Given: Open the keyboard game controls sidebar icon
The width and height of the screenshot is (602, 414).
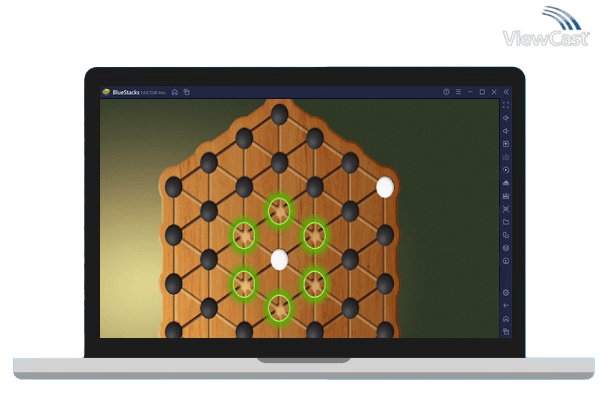Looking at the screenshot, I should (506, 157).
